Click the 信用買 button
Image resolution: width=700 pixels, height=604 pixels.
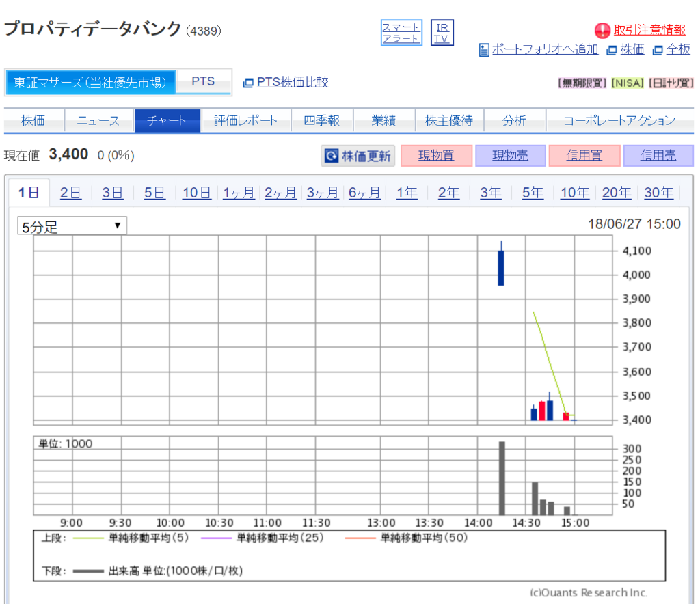pyautogui.click(x=584, y=156)
